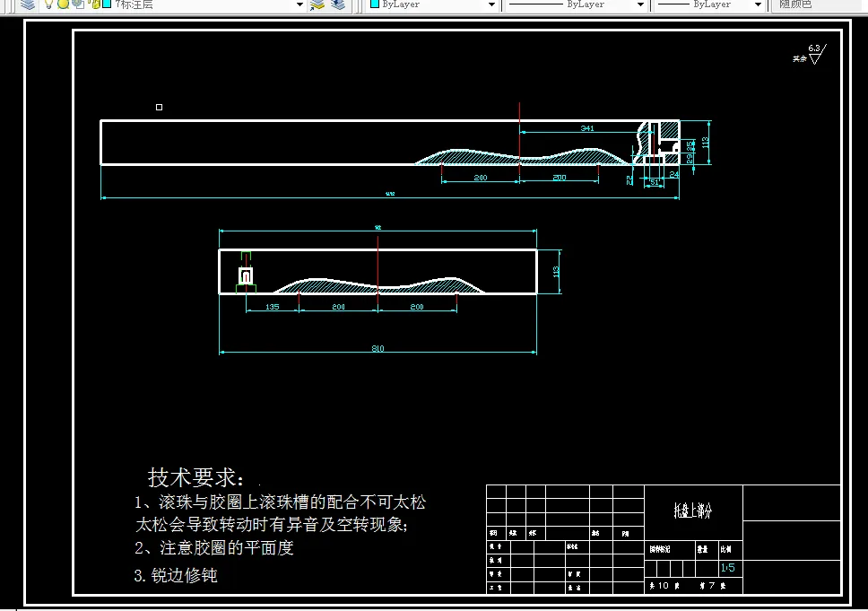This screenshot has height=611, width=868.
Task: Toggle the layer freeze sun icon
Action: 63,4
